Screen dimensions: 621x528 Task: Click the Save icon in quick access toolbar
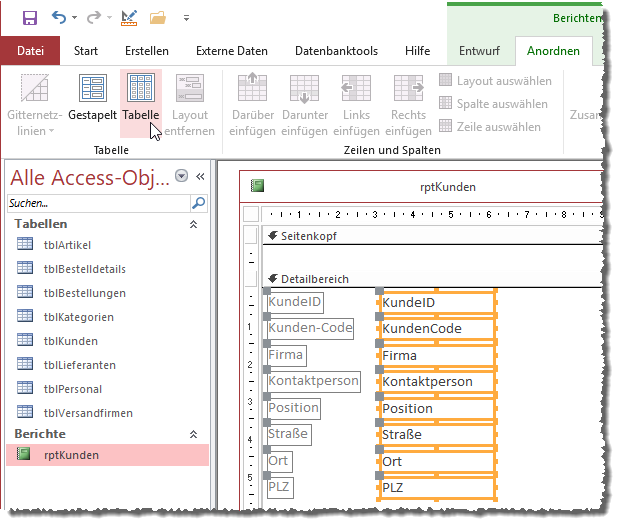pos(29,18)
